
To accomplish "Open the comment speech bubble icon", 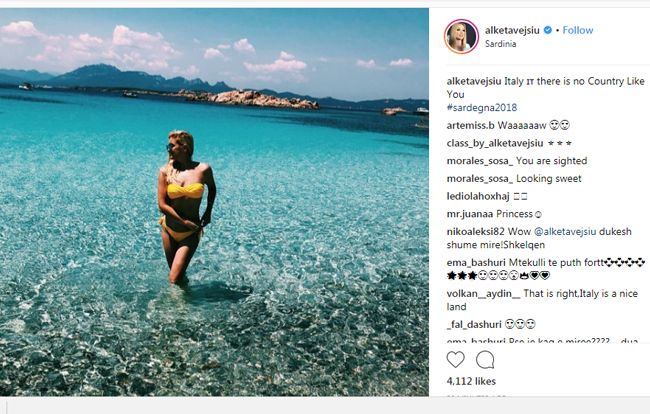I will 485,359.
